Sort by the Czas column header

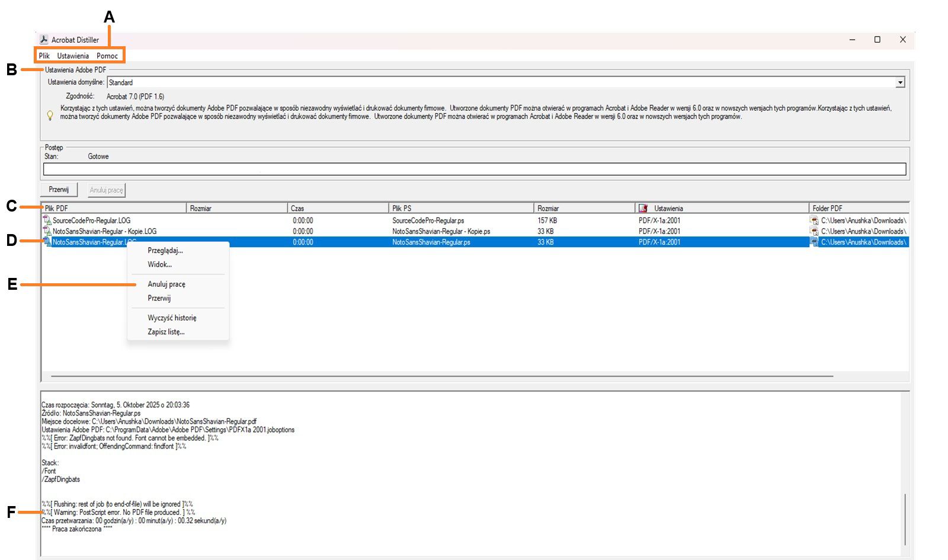point(338,208)
